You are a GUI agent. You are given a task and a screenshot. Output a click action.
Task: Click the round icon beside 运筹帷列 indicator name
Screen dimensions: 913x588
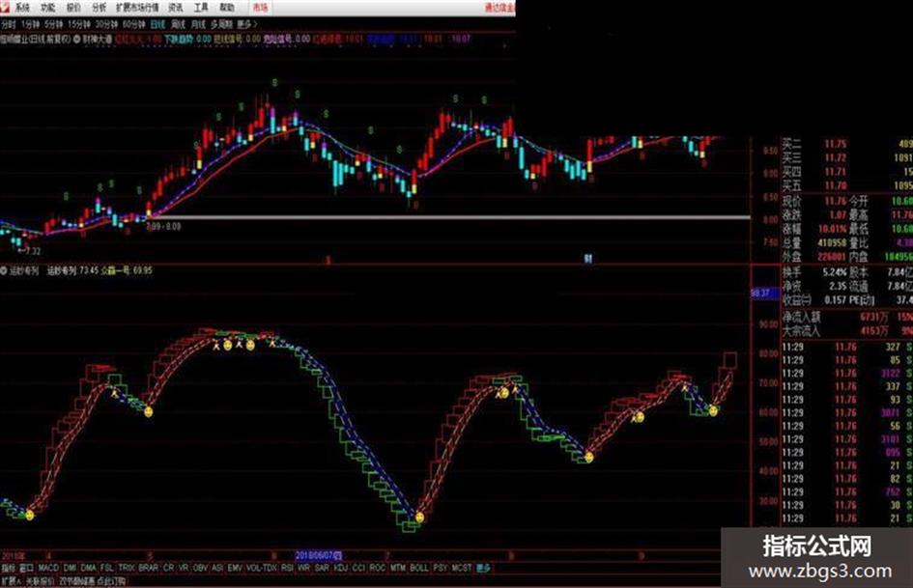4,270
